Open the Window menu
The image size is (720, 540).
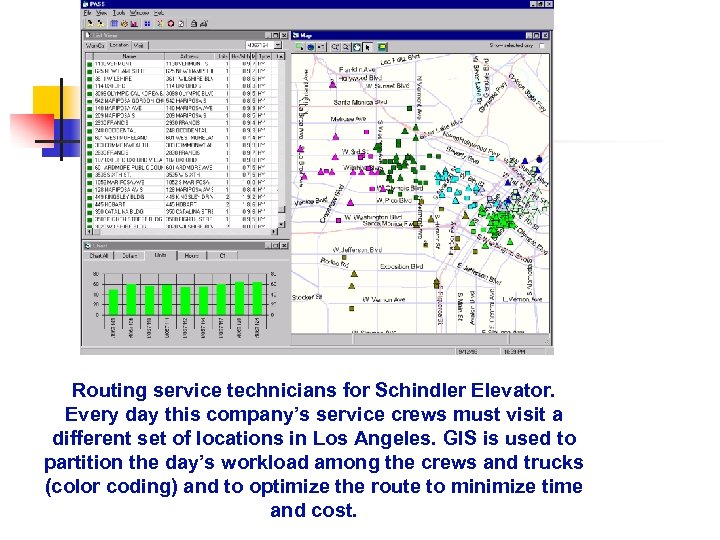point(139,13)
